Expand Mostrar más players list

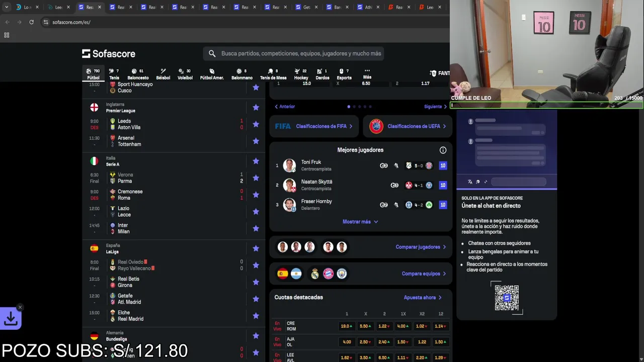(360, 222)
